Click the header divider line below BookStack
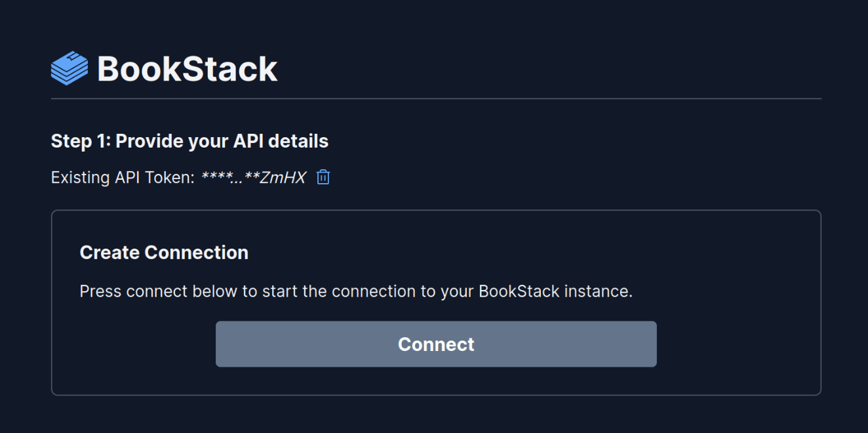The height and width of the screenshot is (433, 868). [x=435, y=99]
